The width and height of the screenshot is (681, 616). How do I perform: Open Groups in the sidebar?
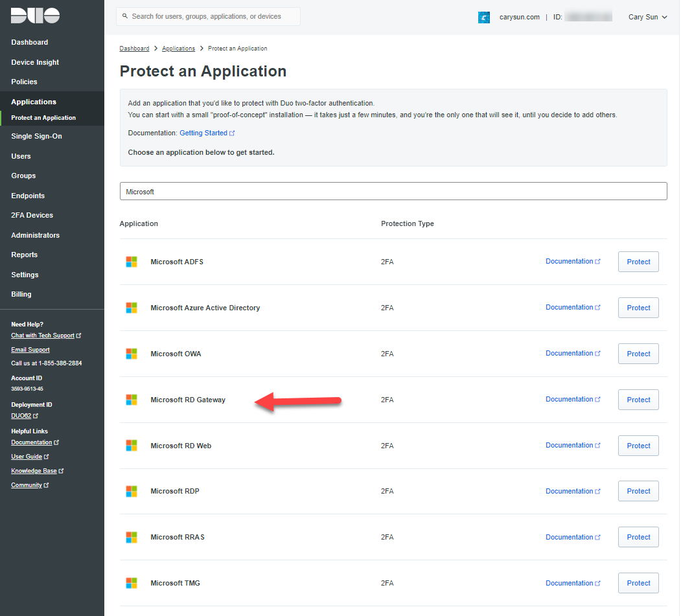[23, 176]
